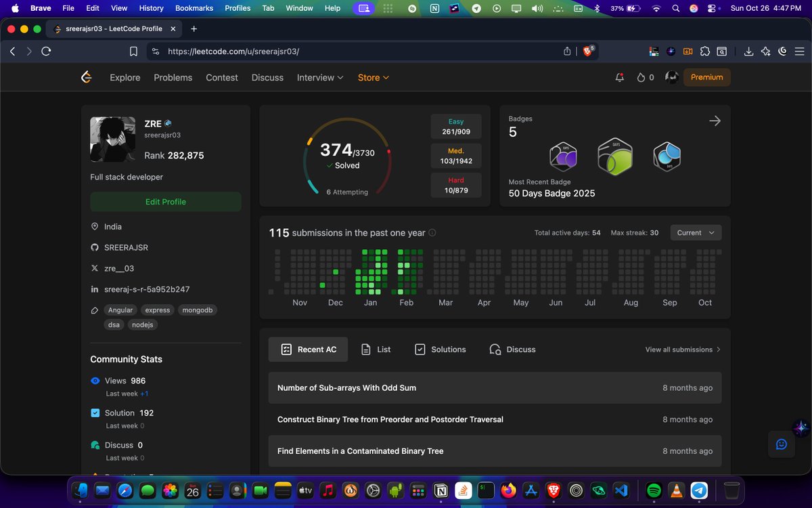Open Discuss in the navbar

tap(267, 77)
